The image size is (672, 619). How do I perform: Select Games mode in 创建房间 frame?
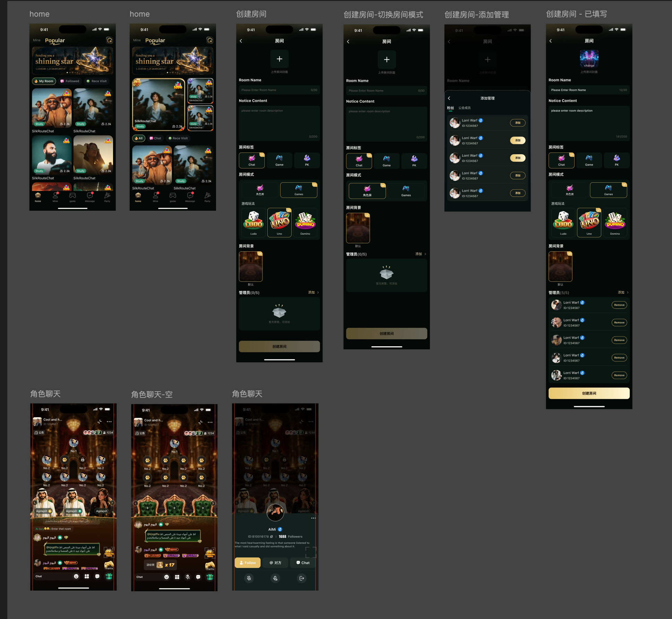tap(299, 190)
